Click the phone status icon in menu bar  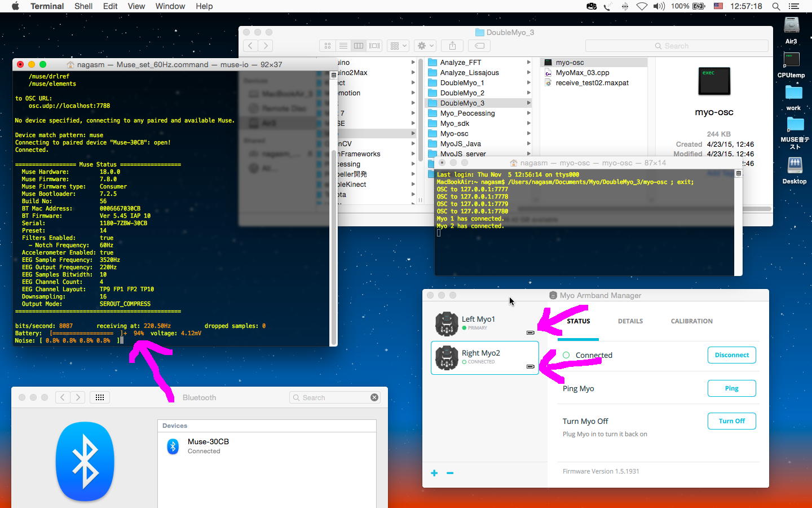[608, 6]
